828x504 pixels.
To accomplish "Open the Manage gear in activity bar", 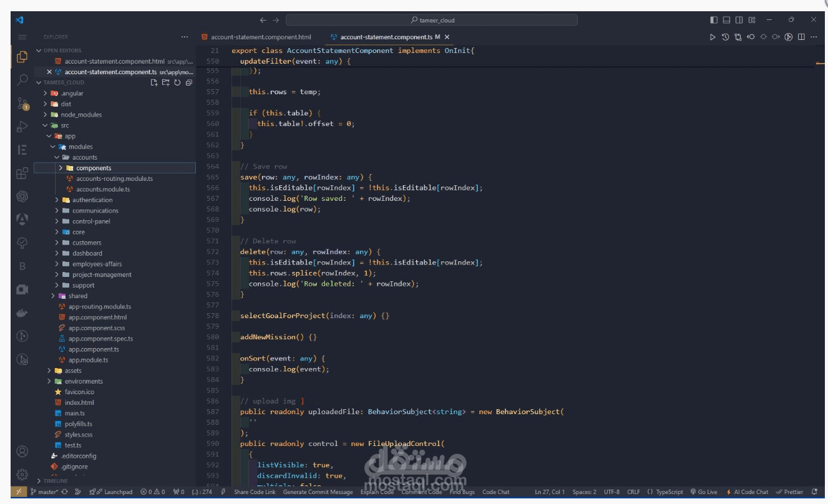I will point(22,474).
